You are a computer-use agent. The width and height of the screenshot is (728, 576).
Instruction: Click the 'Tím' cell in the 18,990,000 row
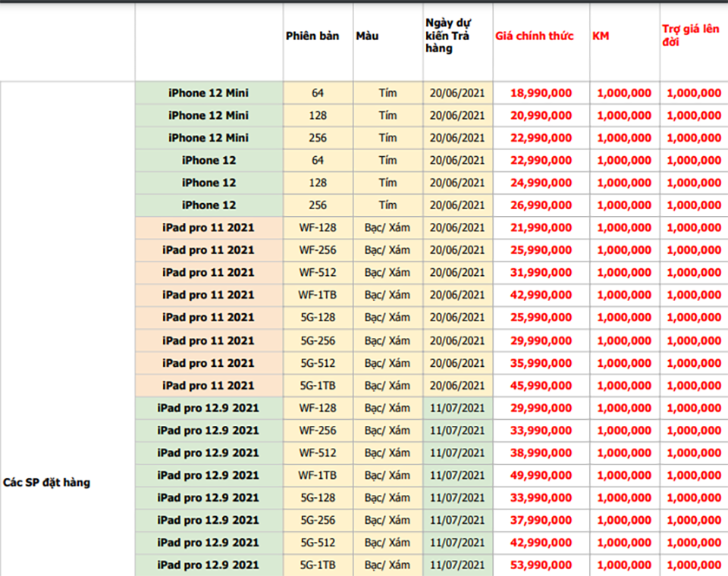(388, 92)
